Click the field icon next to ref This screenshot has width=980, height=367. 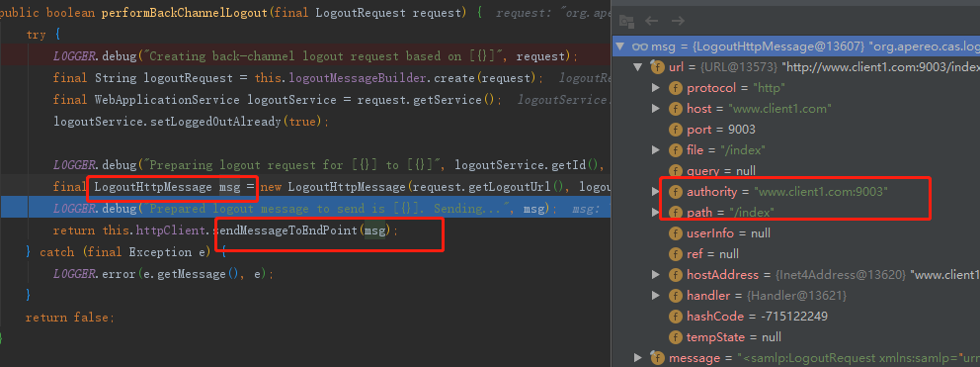click(x=676, y=254)
